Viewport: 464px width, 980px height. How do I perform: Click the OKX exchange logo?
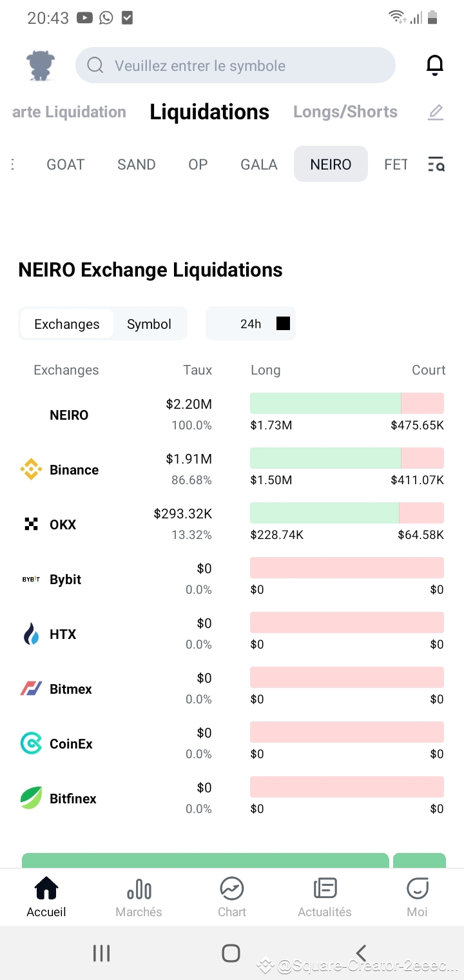point(32,524)
